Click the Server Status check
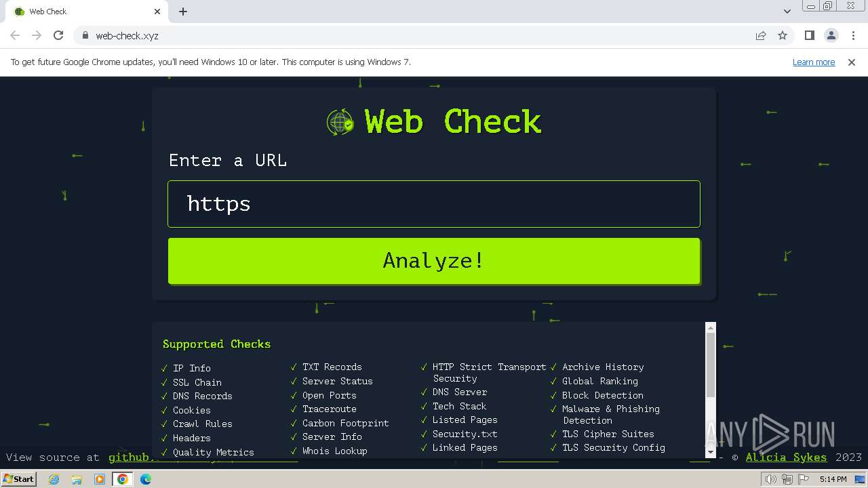This screenshot has height=488, width=868. point(338,381)
